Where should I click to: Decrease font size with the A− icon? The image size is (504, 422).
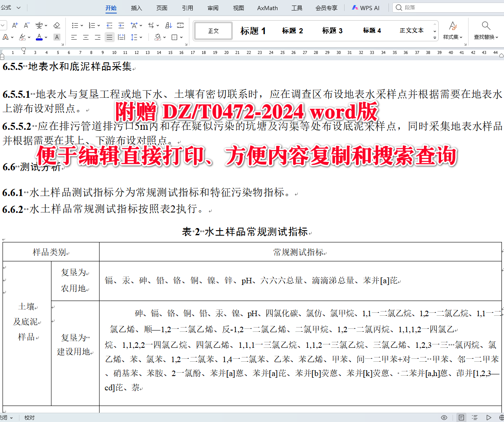point(26,25)
